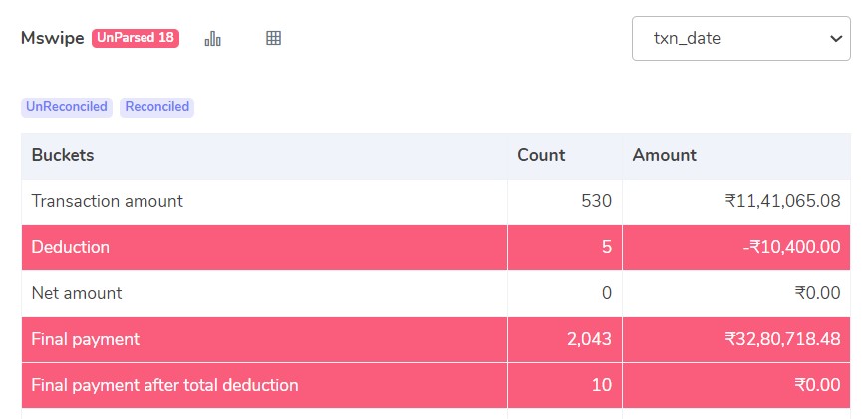
Task: Click the 530 count cell
Action: coord(596,201)
